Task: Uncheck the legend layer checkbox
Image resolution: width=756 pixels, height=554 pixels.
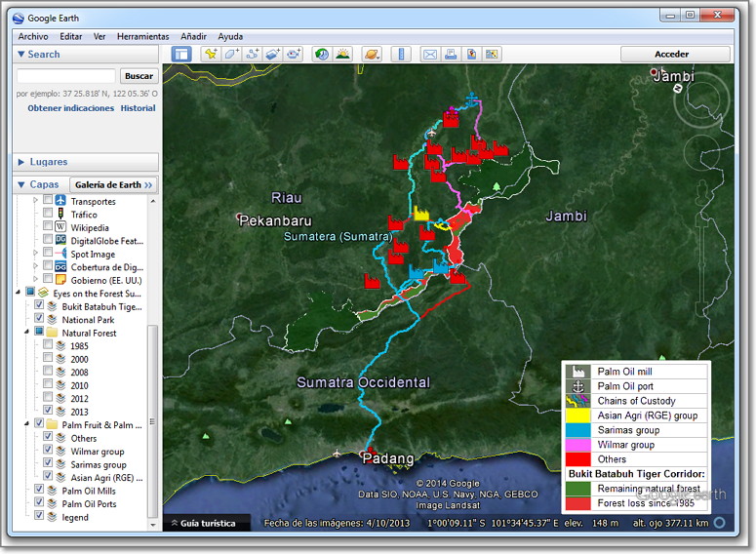Action: click(x=39, y=515)
